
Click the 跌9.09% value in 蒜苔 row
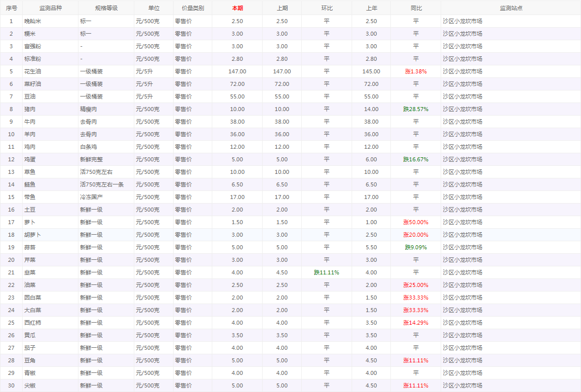[416, 247]
